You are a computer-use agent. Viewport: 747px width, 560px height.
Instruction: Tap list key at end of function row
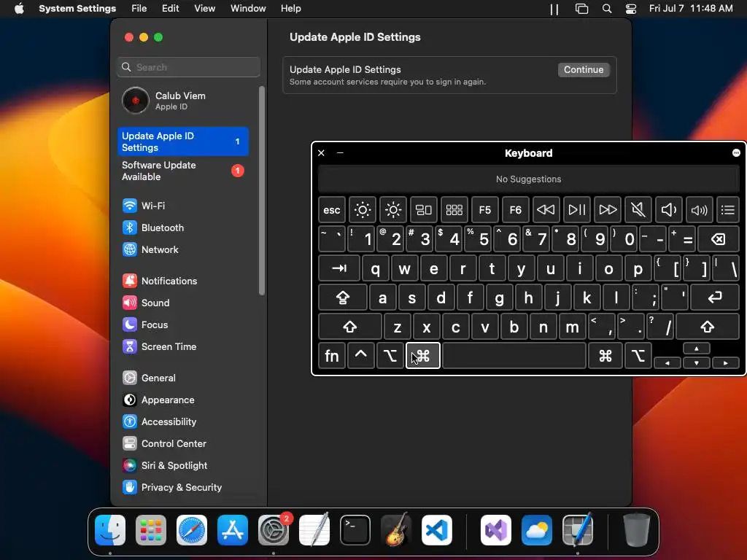(728, 209)
